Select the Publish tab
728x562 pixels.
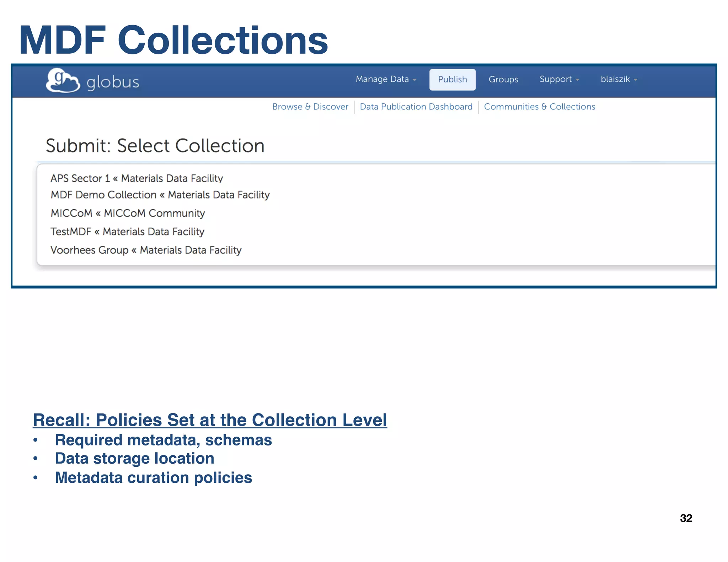tap(452, 80)
